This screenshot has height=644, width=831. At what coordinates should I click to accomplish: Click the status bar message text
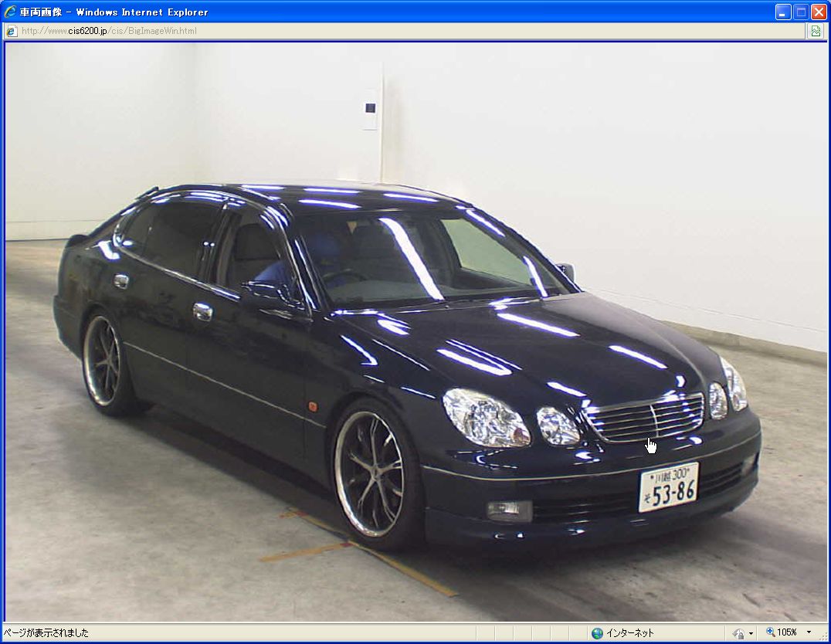pyautogui.click(x=46, y=633)
